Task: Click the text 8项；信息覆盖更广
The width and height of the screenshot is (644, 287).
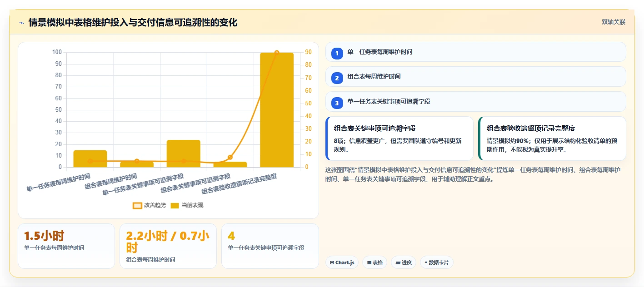Action: point(359,141)
